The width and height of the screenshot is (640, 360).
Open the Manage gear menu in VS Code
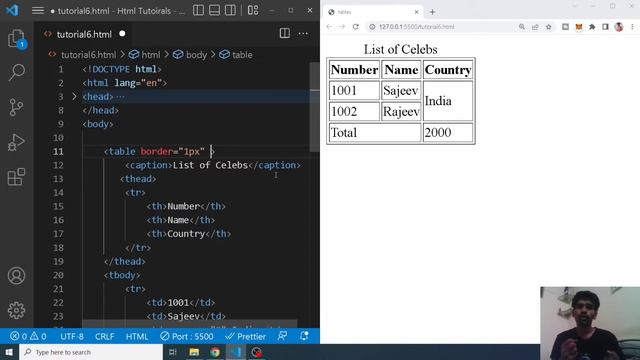click(16, 310)
